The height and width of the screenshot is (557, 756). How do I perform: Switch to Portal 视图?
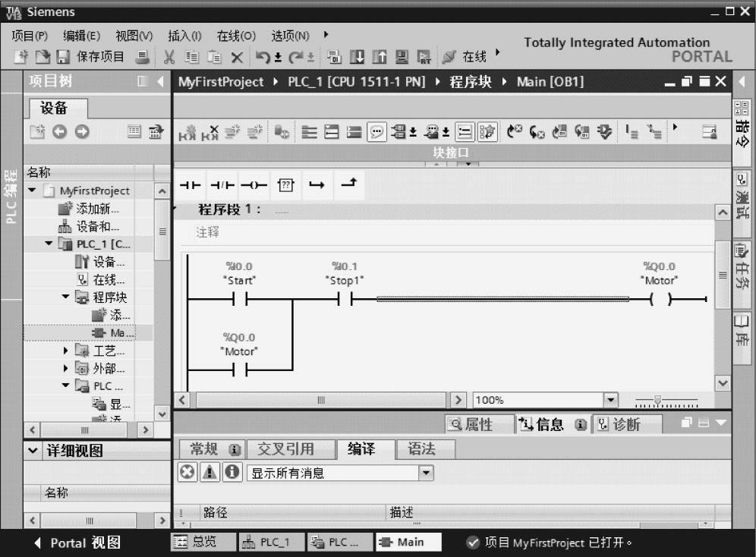[77, 543]
